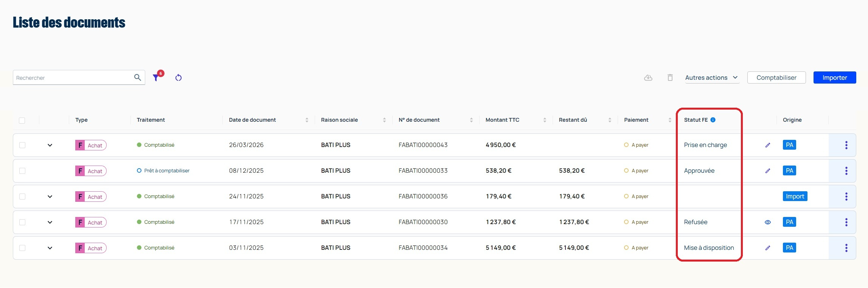
Task: Sort by N° de document column
Action: pos(471,120)
